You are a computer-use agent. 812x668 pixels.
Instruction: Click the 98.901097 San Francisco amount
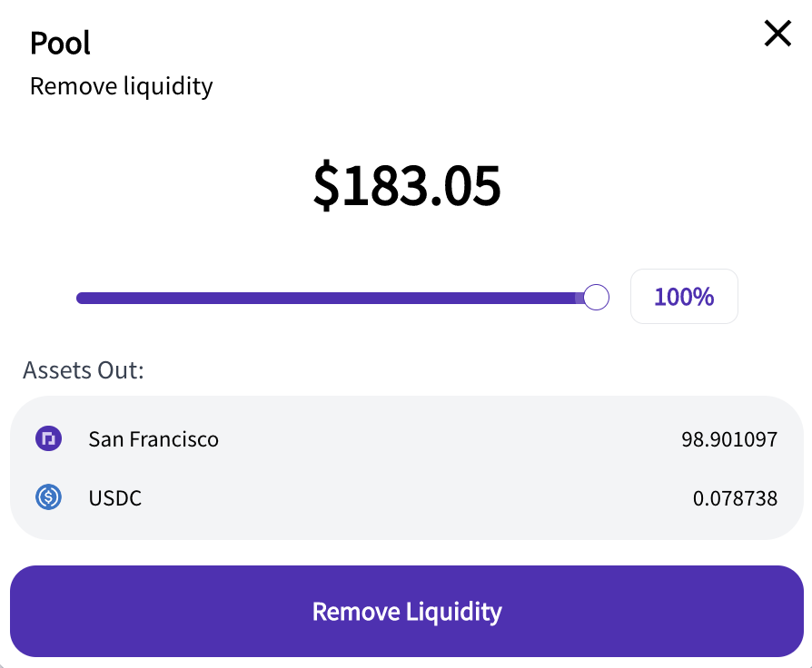[729, 440]
